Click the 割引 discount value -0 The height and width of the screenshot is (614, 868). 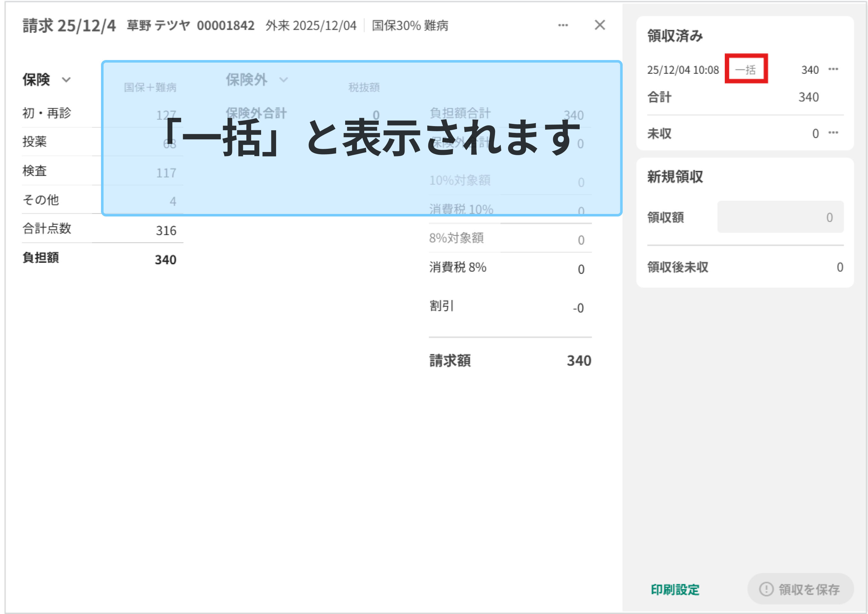[578, 308]
